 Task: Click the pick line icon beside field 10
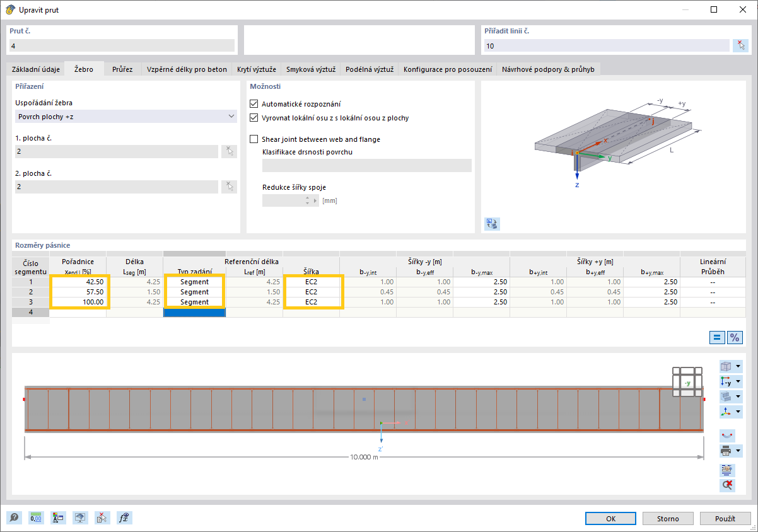pyautogui.click(x=740, y=45)
